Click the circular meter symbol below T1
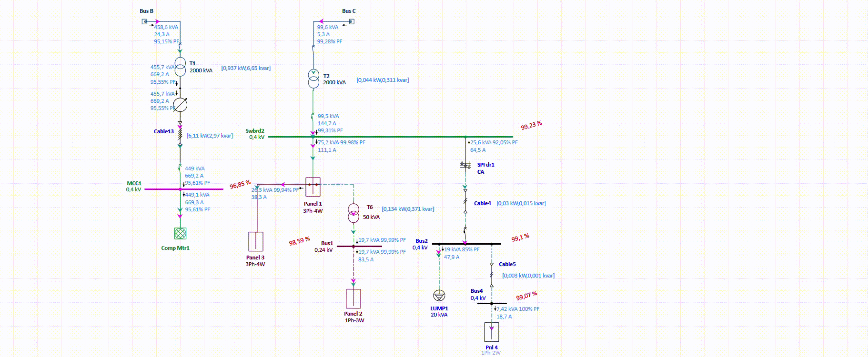Viewport: 868px width, 357px height. tap(180, 105)
